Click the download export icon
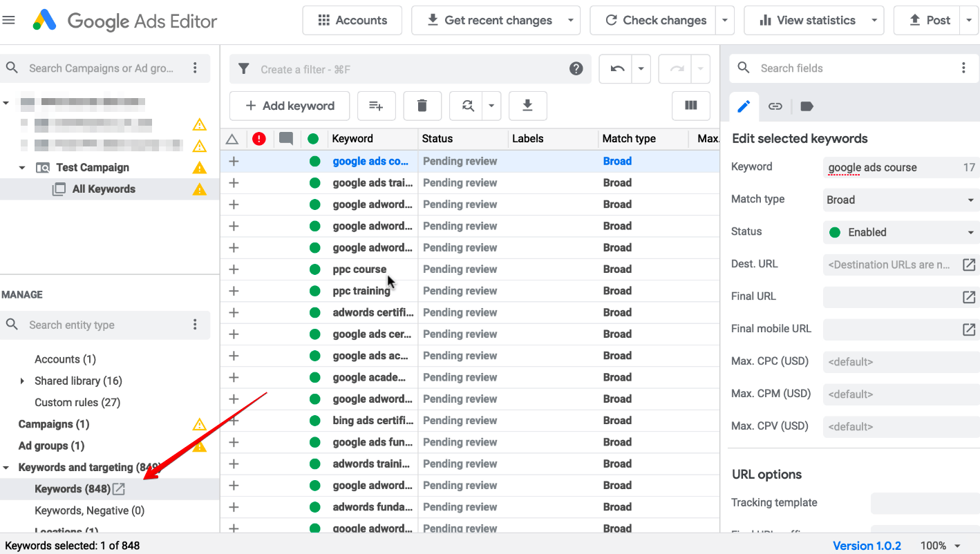 [x=527, y=106]
